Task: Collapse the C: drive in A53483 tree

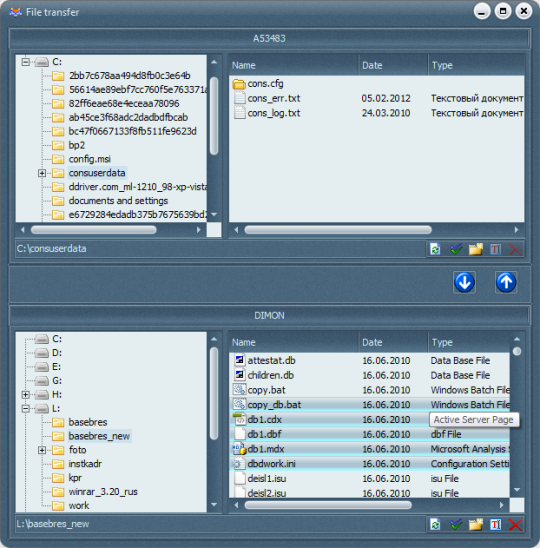Action: coord(26,62)
